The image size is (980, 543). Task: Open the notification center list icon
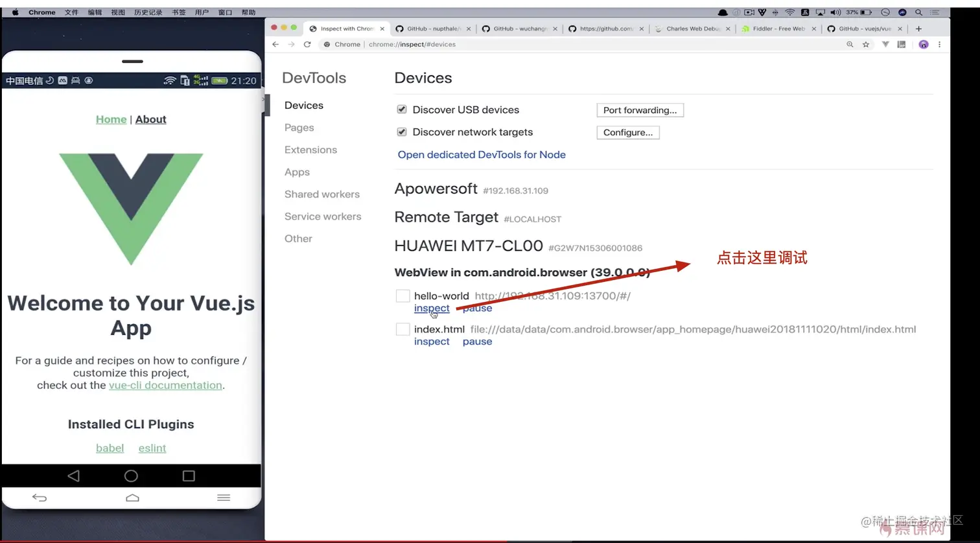pos(935,12)
